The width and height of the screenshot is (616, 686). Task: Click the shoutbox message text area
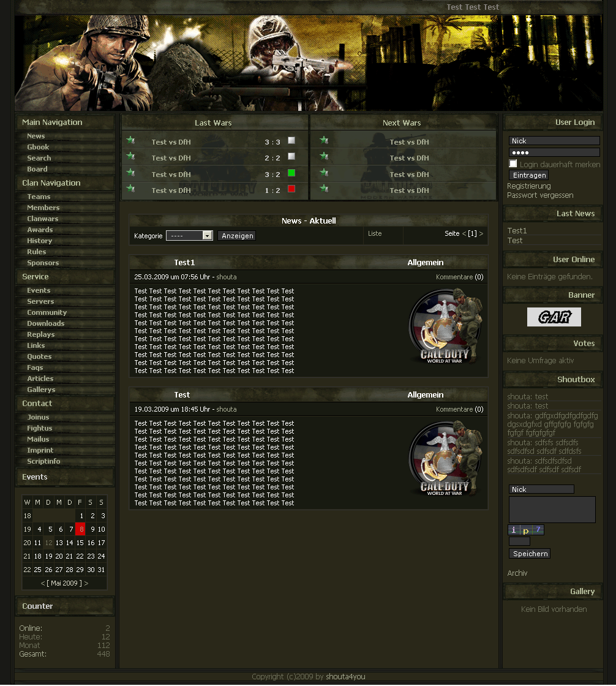pyautogui.click(x=552, y=510)
